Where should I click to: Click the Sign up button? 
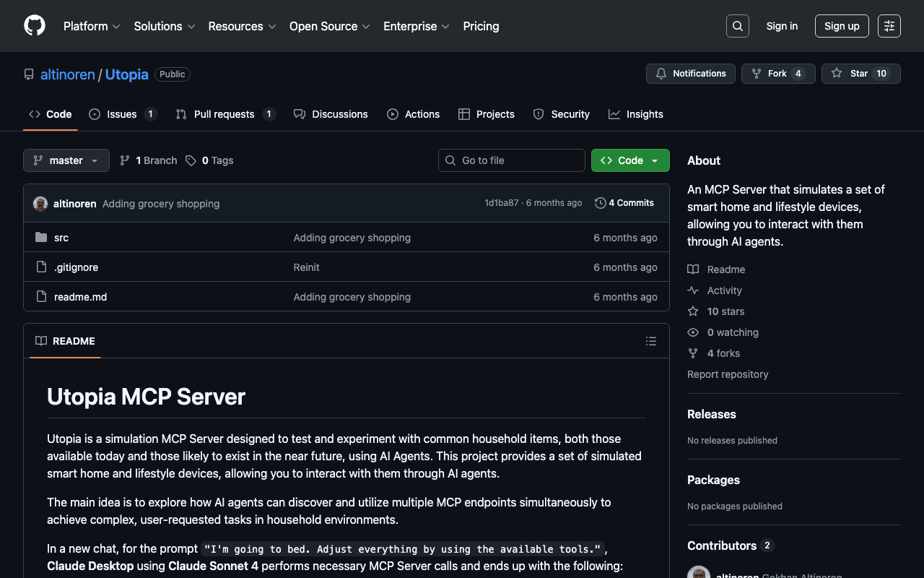pyautogui.click(x=842, y=26)
